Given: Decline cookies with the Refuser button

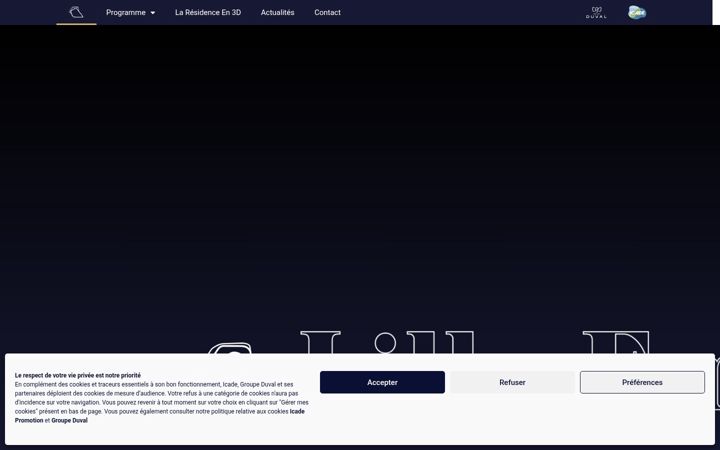Looking at the screenshot, I should point(512,382).
